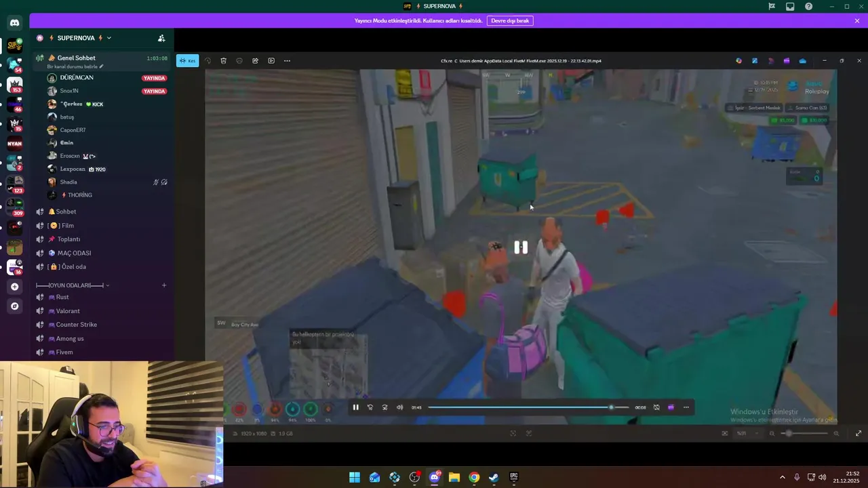Viewport: 868px width, 488px height.
Task: Mute video with speaker icon
Action: point(400,407)
